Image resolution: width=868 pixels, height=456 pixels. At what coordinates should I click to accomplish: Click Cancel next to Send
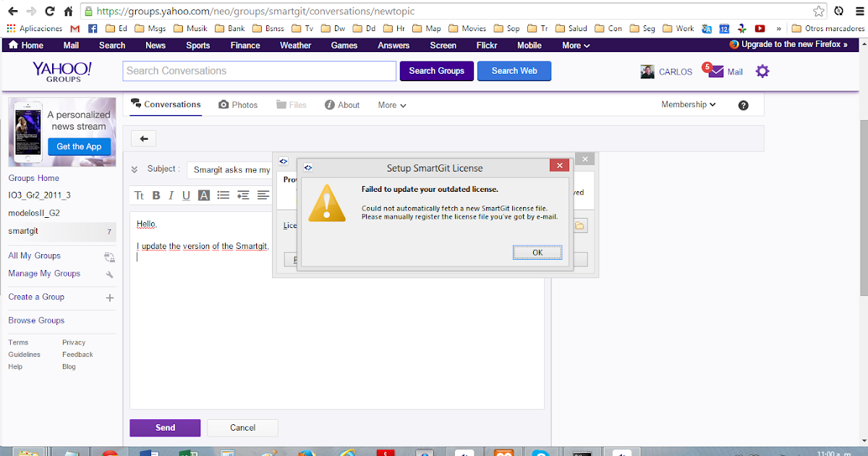pos(242,428)
